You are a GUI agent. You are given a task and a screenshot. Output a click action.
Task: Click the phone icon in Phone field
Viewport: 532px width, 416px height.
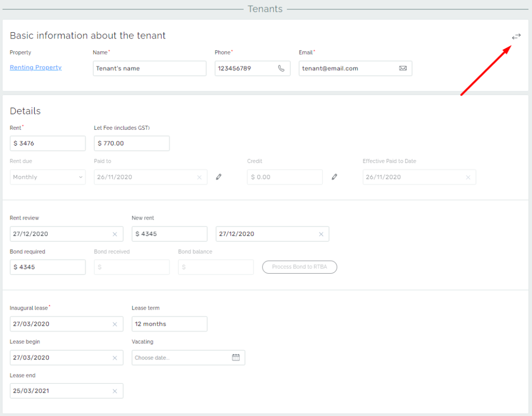point(281,69)
